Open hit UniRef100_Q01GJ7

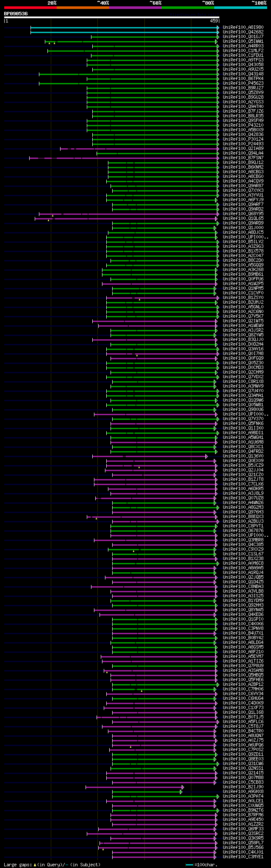point(243,36)
